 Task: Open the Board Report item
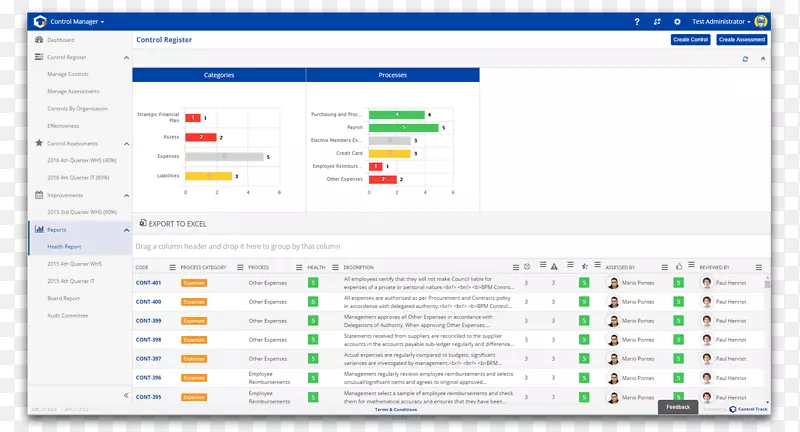click(x=63, y=298)
